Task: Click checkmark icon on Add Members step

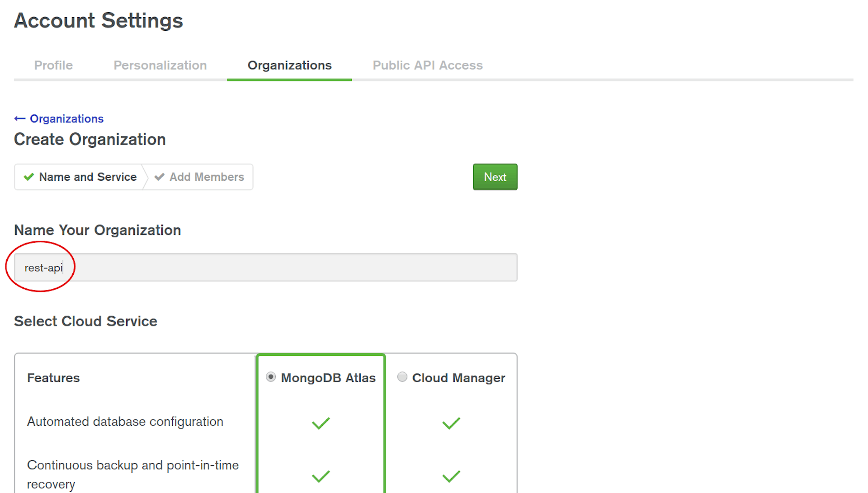Action: tap(159, 177)
